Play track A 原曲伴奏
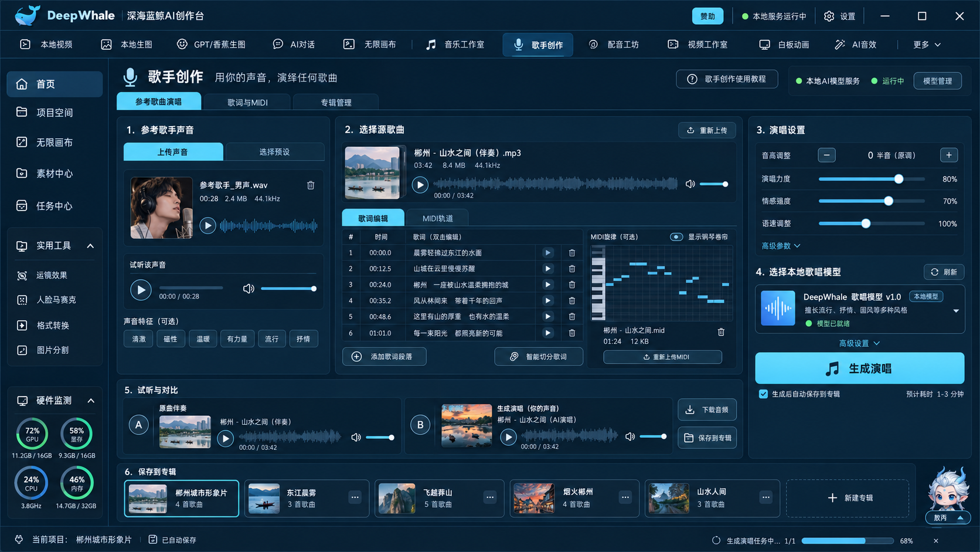 225,438
